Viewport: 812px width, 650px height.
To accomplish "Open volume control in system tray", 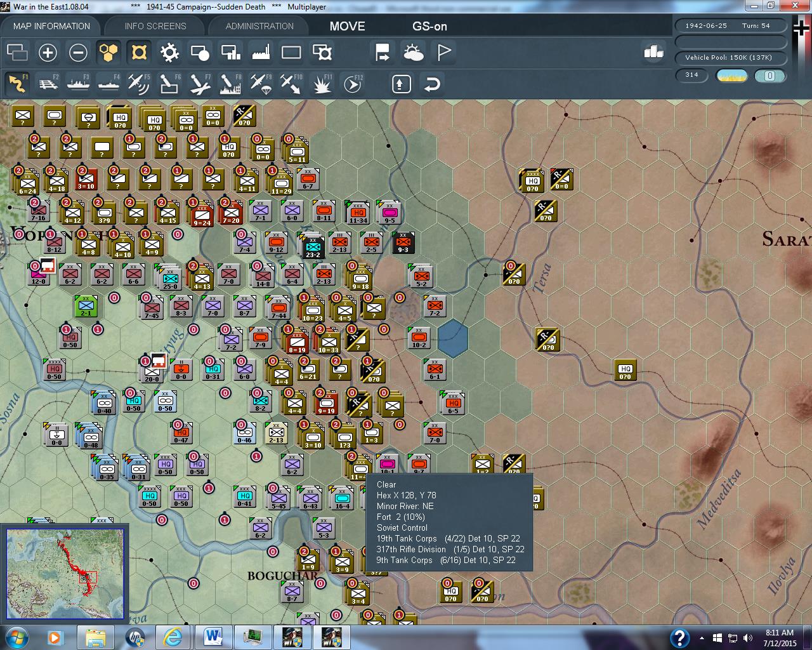I will tap(748, 637).
